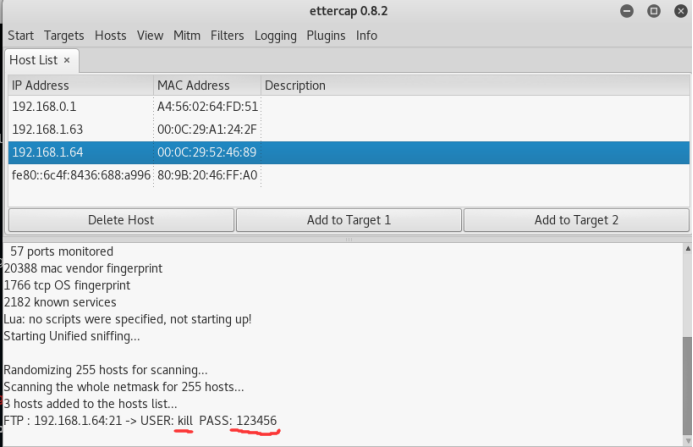Open the Mitm menu
Image resolution: width=693 pixels, height=447 pixels.
point(187,35)
